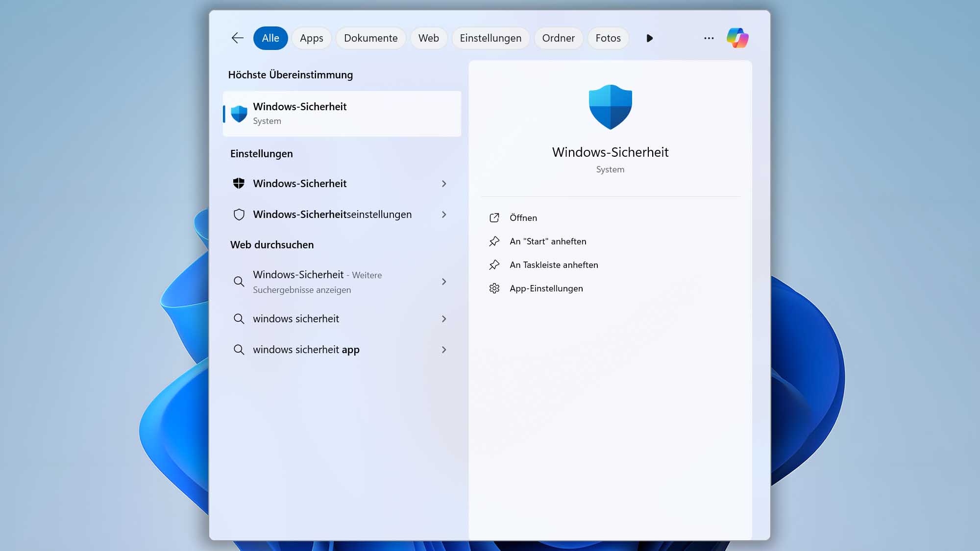The width and height of the screenshot is (980, 551).
Task: Switch to the Apps filter tab
Action: [312, 38]
